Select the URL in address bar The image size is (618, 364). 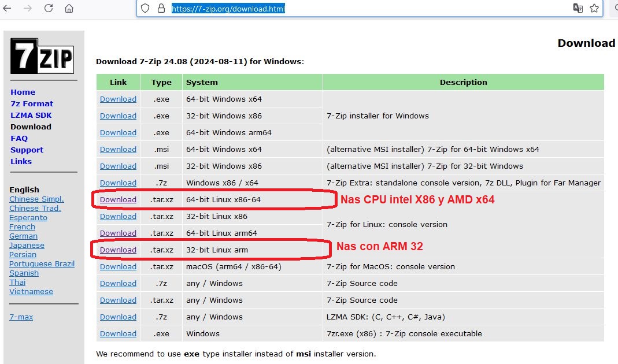(x=228, y=9)
